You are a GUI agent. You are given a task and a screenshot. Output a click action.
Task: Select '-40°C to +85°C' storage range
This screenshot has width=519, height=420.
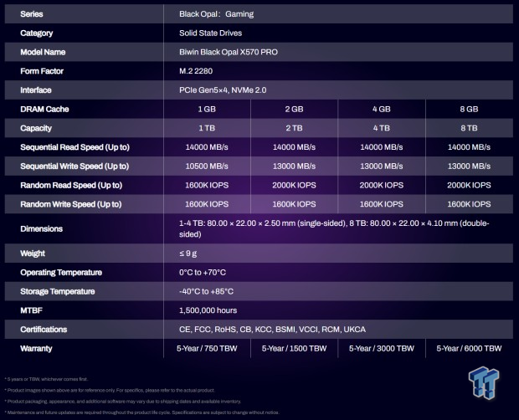[x=206, y=291]
